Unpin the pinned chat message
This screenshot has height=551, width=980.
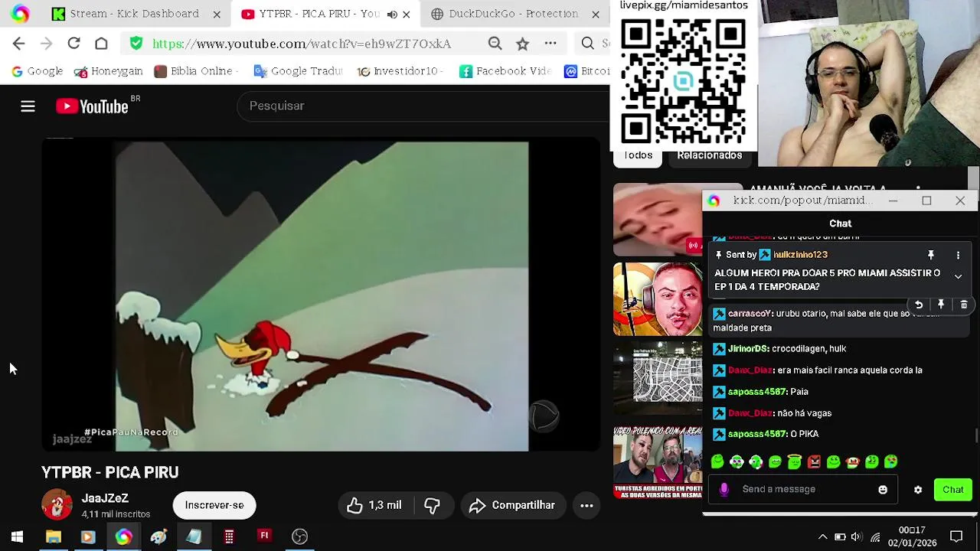(931, 255)
